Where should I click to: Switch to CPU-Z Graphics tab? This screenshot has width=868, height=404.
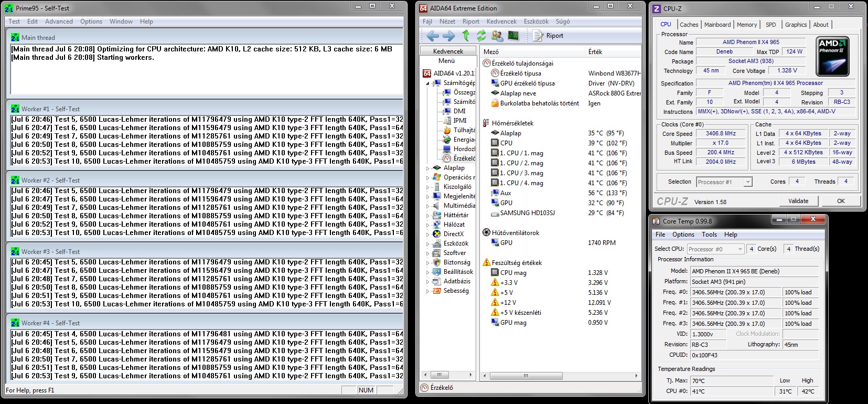(796, 25)
